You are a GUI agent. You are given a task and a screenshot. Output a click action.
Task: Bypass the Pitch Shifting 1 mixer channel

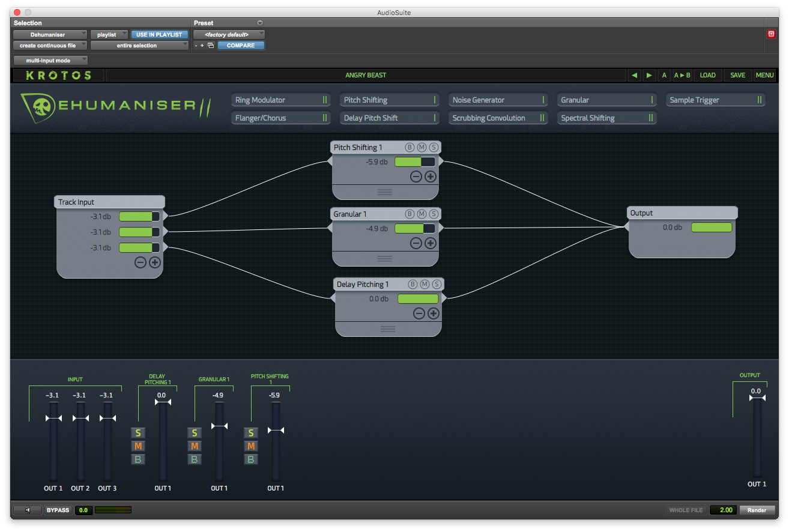coord(251,459)
